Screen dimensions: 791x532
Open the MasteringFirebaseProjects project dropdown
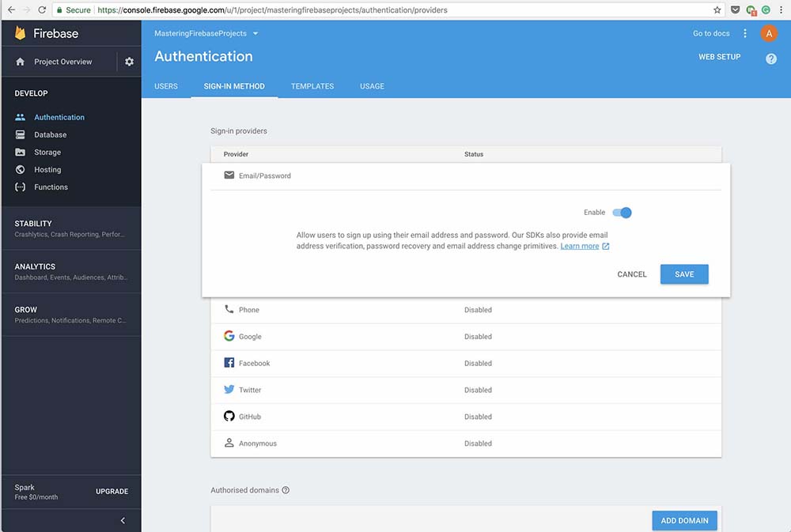coord(206,33)
